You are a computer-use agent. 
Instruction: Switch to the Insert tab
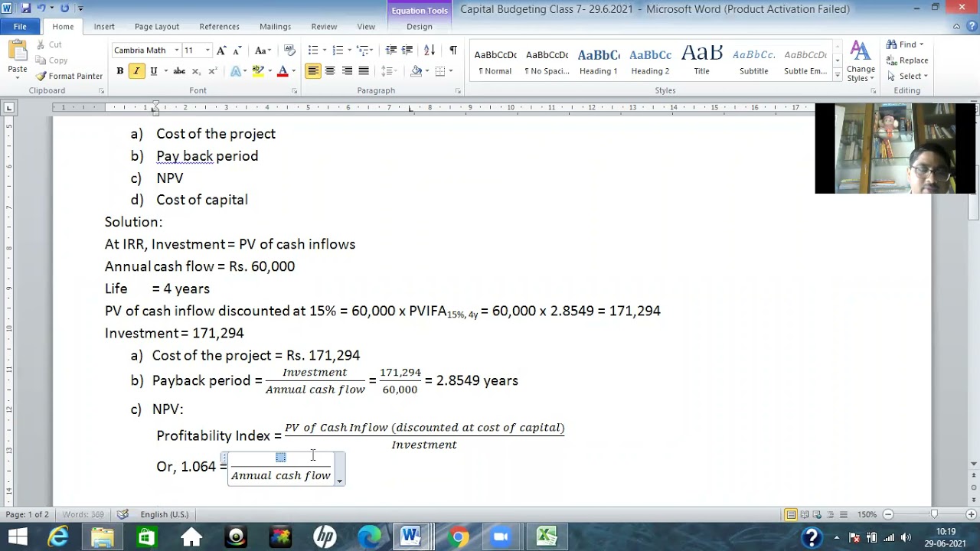click(x=104, y=26)
